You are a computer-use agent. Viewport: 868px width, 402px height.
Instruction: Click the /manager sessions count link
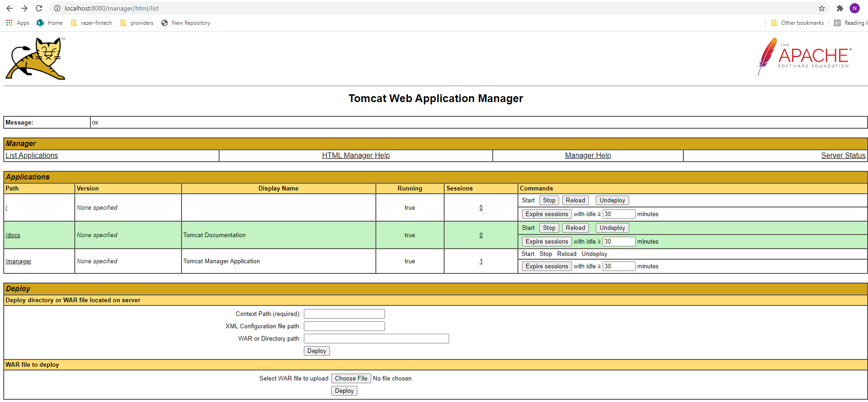click(x=481, y=261)
